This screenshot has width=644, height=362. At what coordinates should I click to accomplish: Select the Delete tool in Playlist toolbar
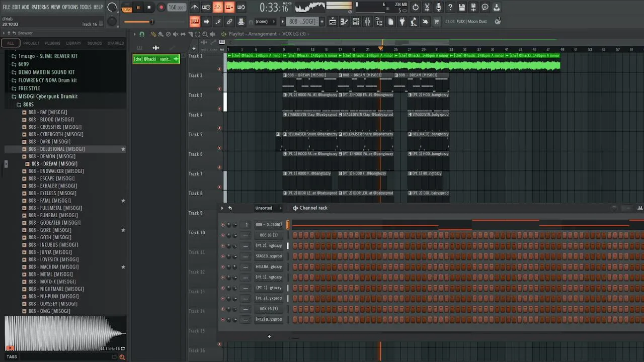point(168,34)
